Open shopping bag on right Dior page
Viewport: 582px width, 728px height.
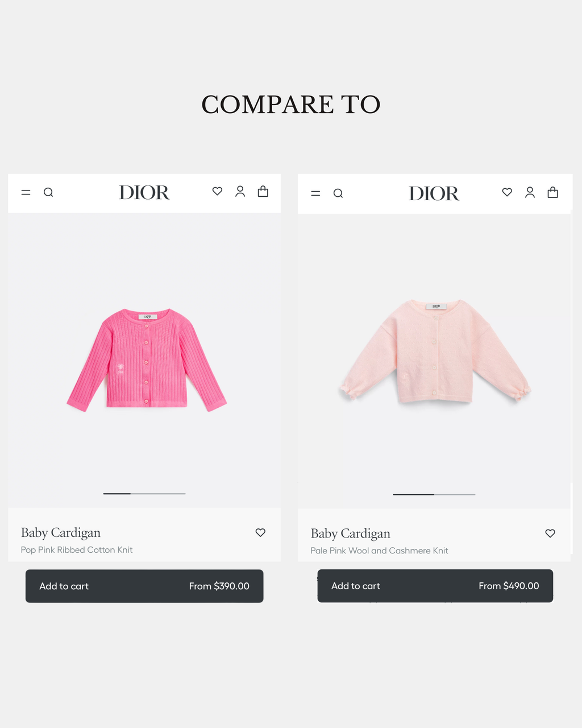coord(553,192)
